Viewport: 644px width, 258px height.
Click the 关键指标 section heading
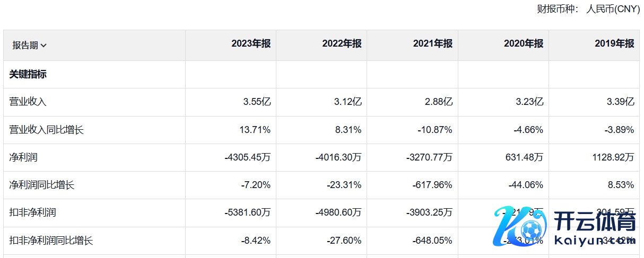point(28,75)
